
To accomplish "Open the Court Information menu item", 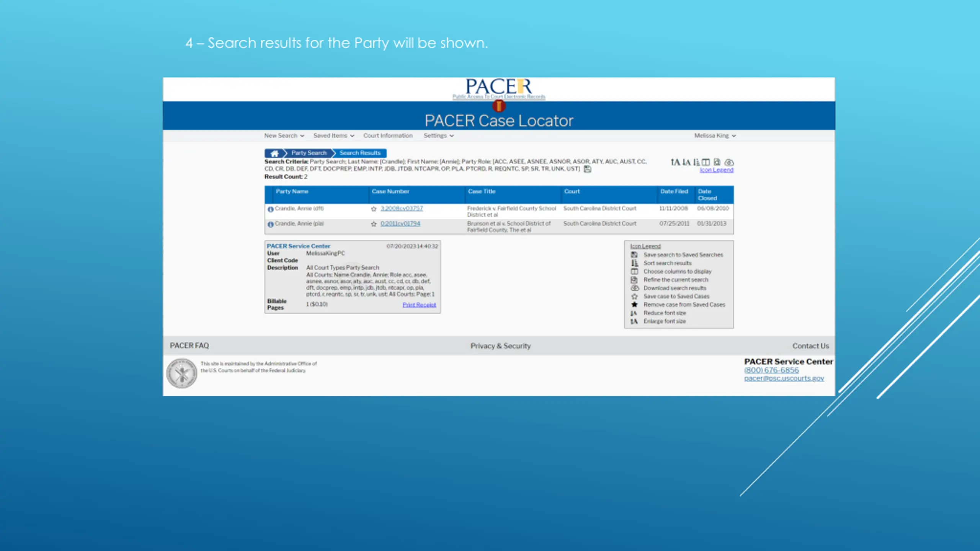I will 388,135.
